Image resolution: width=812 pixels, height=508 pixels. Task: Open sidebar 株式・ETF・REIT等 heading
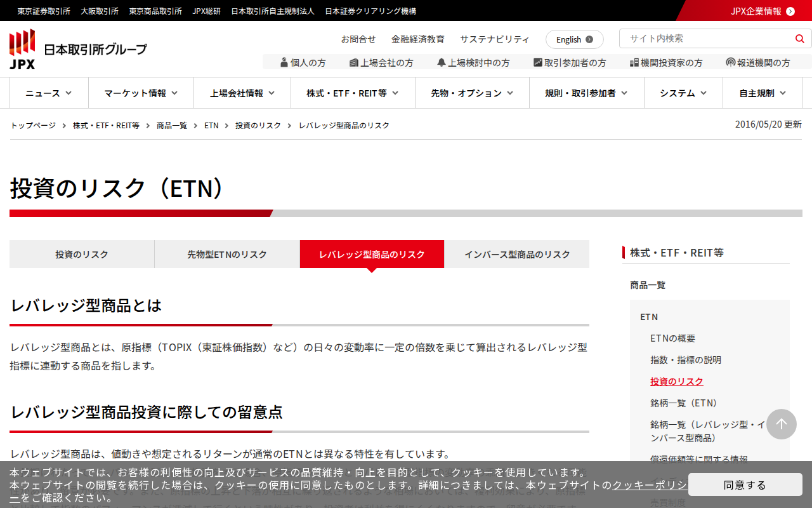[677, 253]
